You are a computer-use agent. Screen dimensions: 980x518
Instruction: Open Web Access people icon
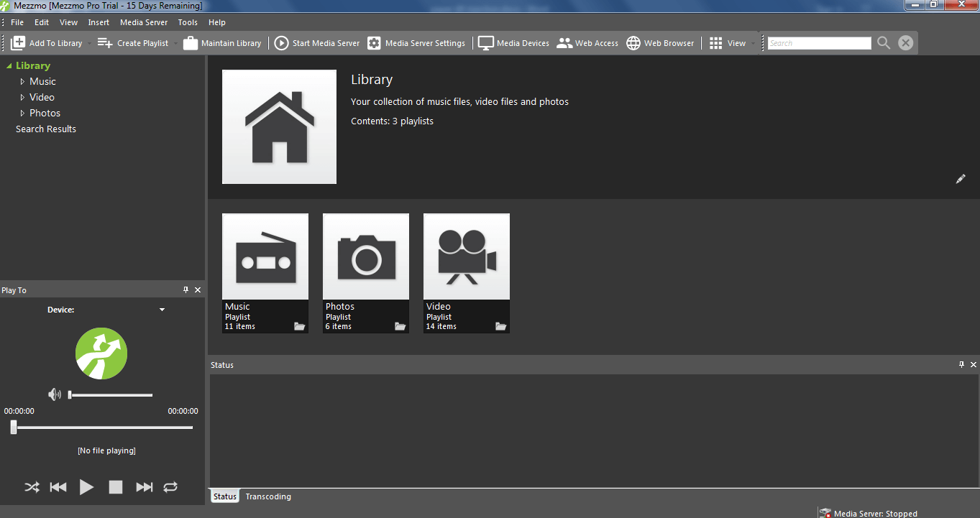[564, 43]
